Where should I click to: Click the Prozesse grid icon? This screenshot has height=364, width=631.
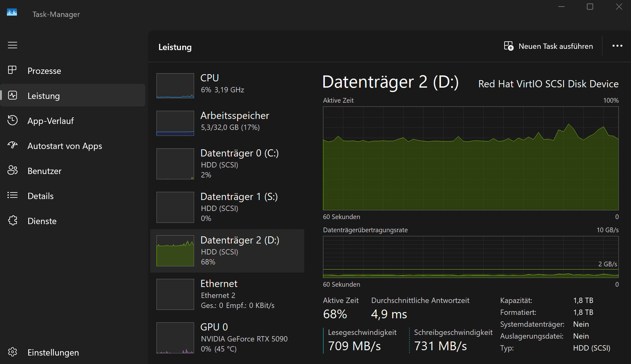(12, 70)
